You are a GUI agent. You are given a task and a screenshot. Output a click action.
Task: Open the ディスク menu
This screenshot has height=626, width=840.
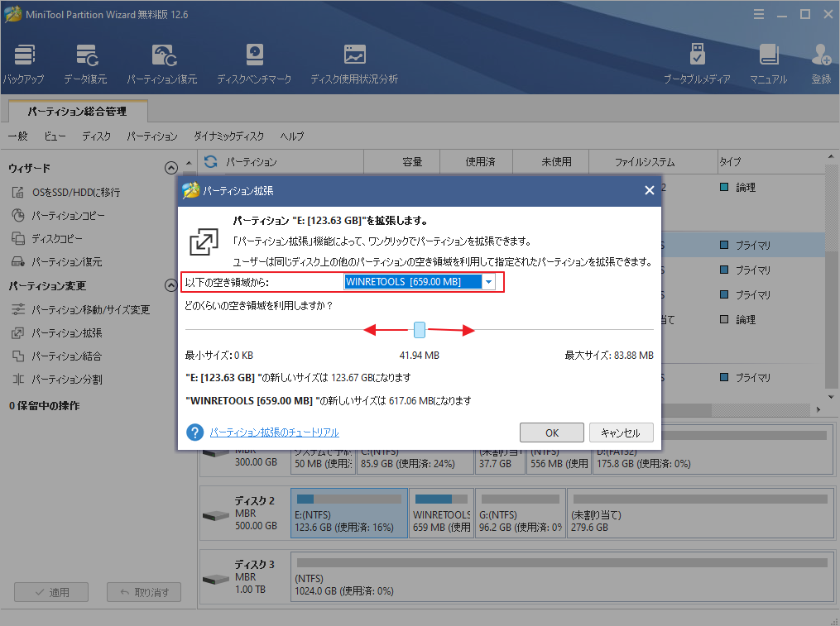click(97, 136)
